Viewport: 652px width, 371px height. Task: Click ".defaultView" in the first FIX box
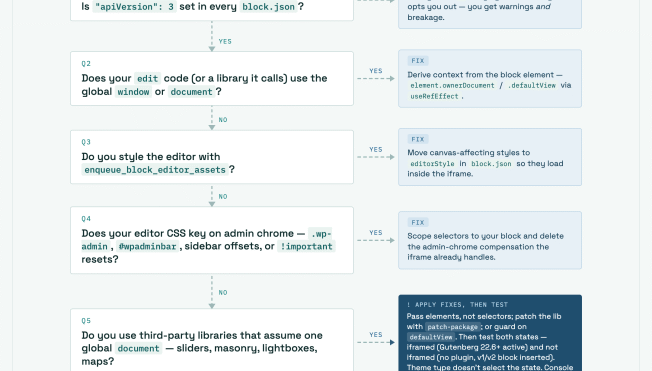[x=532, y=85]
